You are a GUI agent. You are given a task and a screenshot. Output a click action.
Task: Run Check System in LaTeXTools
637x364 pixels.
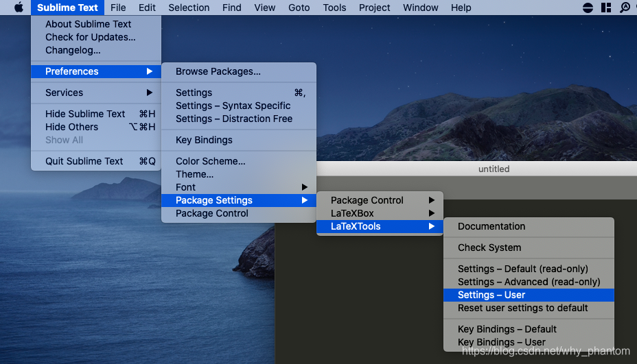(529, 247)
